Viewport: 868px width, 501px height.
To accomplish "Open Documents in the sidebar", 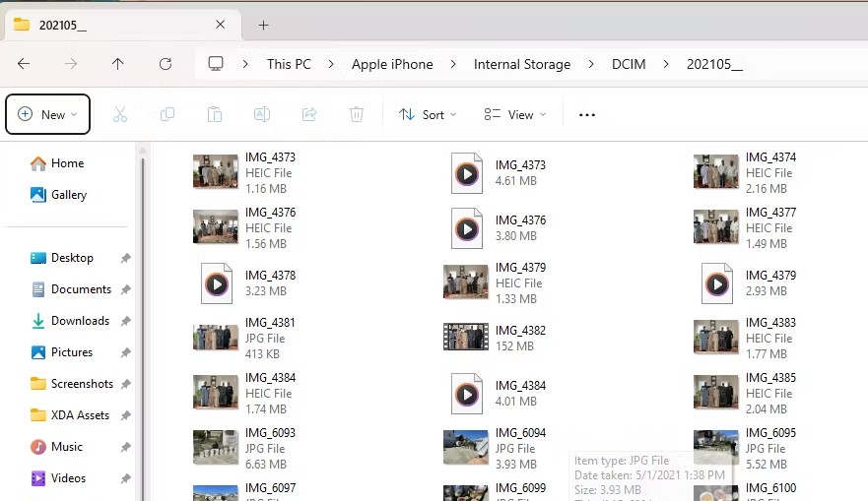I will pos(71,289).
